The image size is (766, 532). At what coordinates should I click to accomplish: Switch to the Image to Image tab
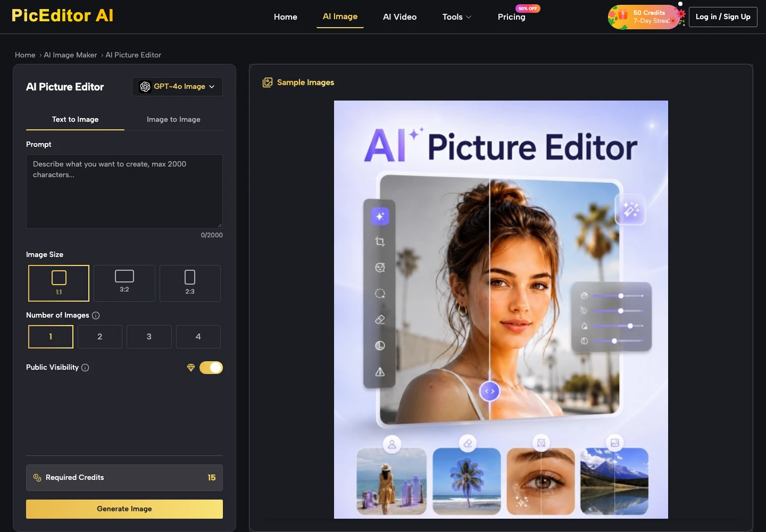click(x=173, y=120)
